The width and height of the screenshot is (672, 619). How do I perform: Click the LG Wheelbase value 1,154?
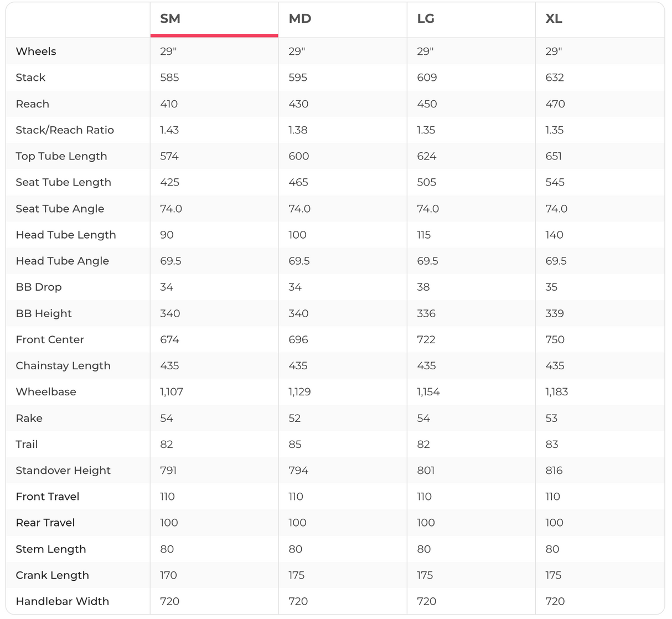point(428,392)
